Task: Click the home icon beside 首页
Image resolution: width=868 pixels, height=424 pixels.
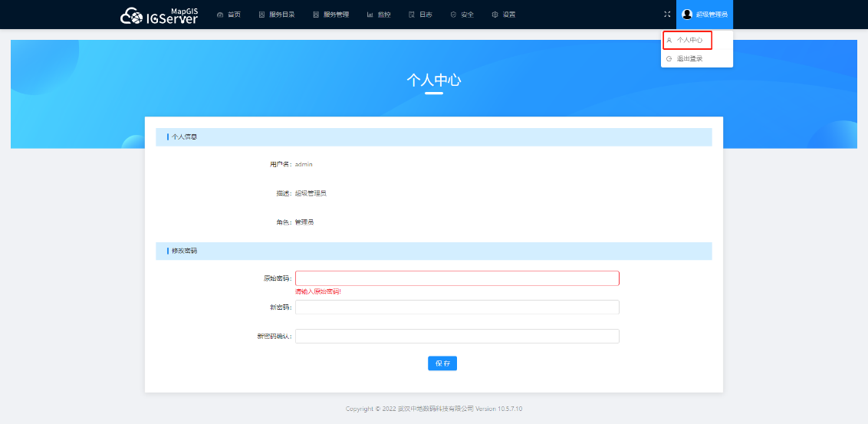Action: (x=220, y=15)
